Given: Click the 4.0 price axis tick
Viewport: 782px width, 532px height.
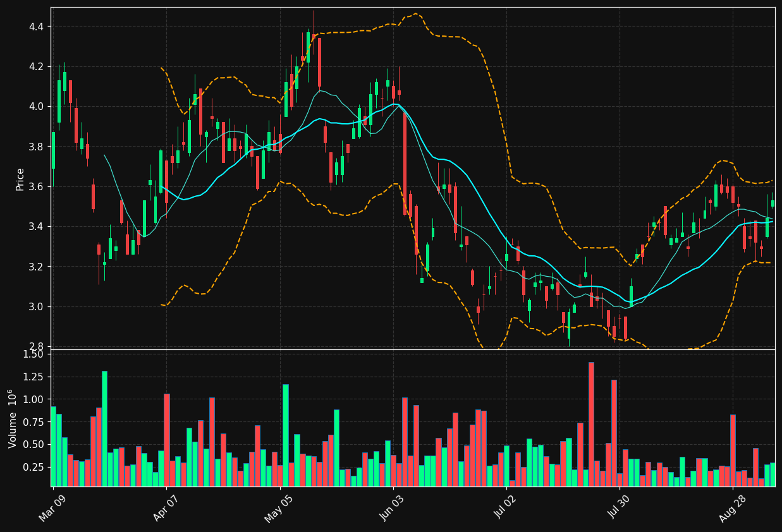Looking at the screenshot, I should (x=35, y=106).
